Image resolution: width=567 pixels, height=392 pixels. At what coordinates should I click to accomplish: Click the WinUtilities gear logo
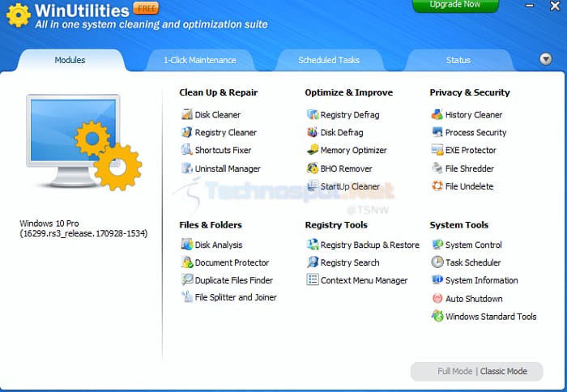click(x=18, y=15)
